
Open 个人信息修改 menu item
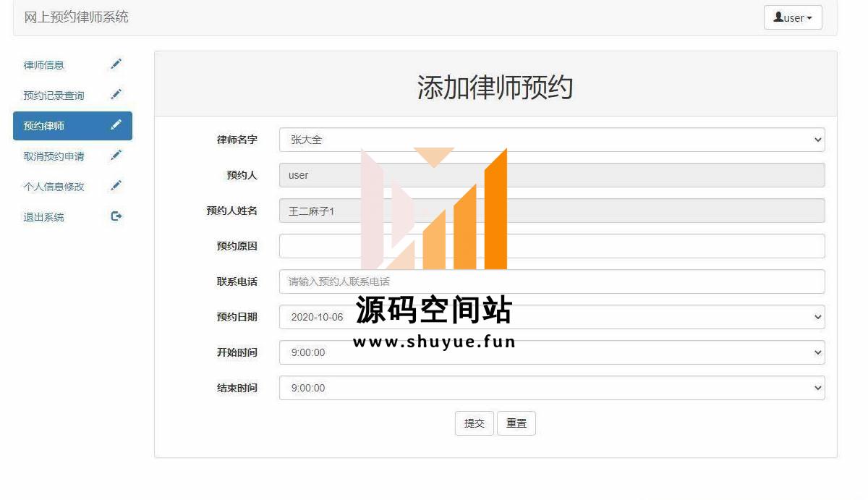pyautogui.click(x=72, y=187)
